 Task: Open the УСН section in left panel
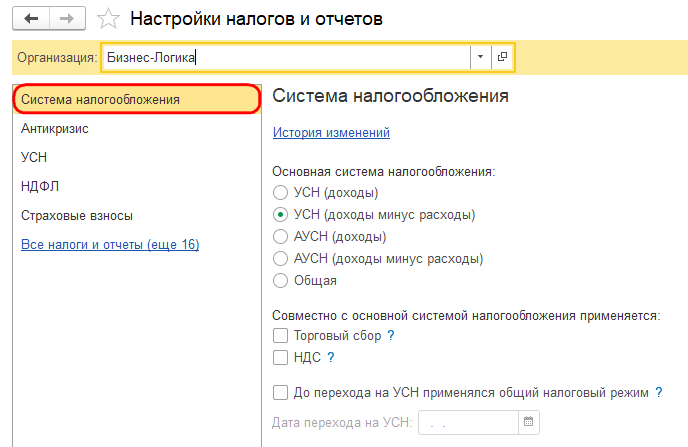pos(137,157)
